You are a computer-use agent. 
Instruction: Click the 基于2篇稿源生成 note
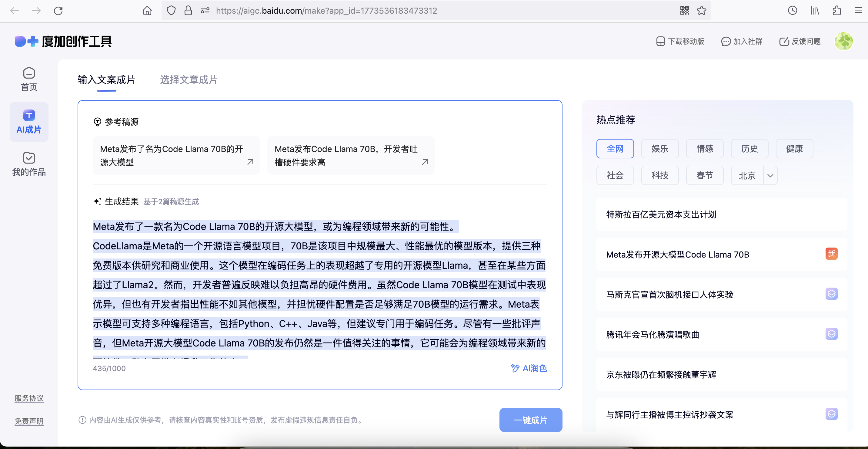click(x=171, y=201)
